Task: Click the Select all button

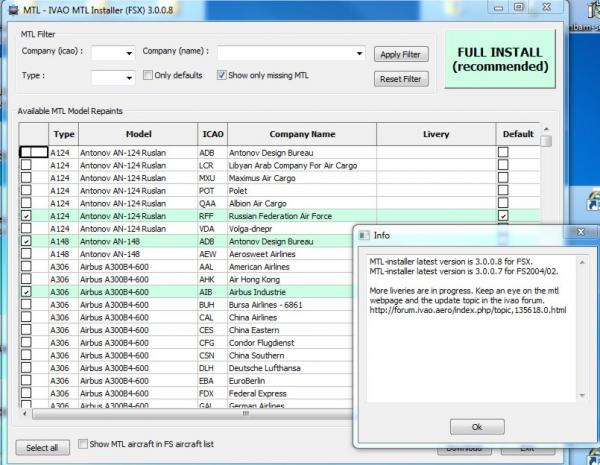Action: point(42,447)
